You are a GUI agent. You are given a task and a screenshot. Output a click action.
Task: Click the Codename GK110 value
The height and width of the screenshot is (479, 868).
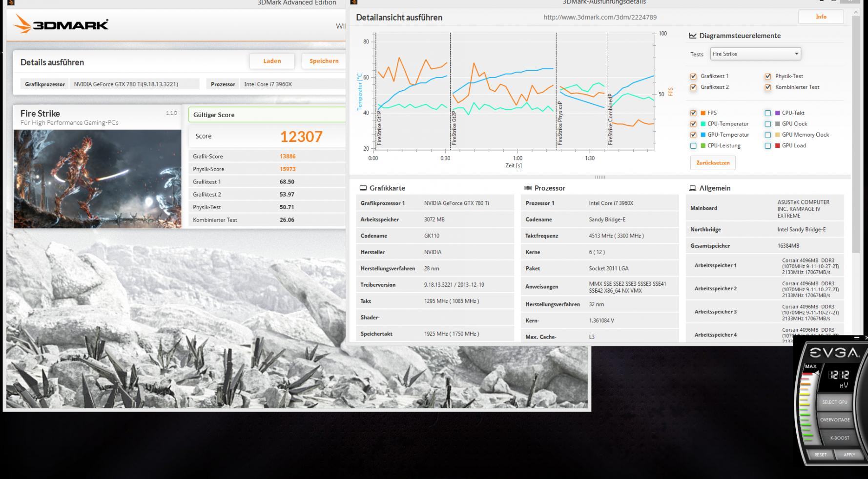click(432, 236)
